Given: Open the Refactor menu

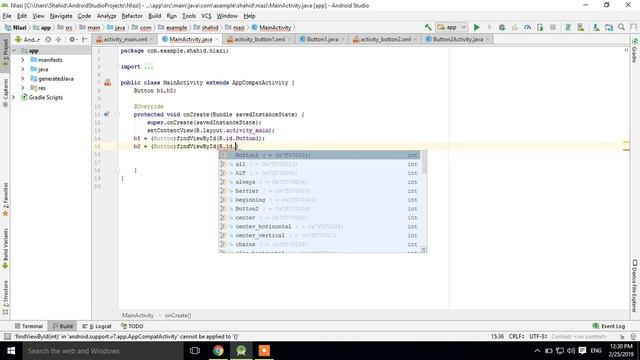Looking at the screenshot, I should pyautogui.click(x=132, y=16).
